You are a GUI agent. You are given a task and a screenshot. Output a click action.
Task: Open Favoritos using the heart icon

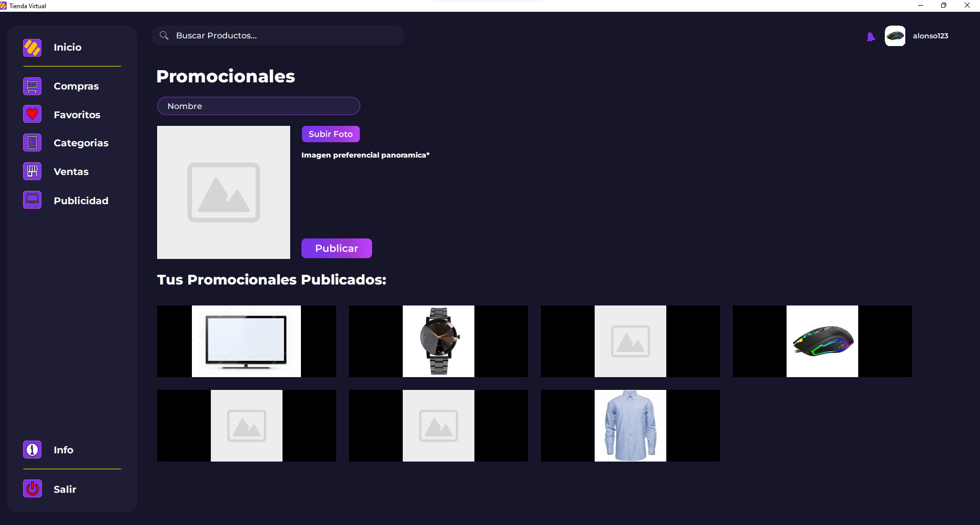[x=32, y=114]
